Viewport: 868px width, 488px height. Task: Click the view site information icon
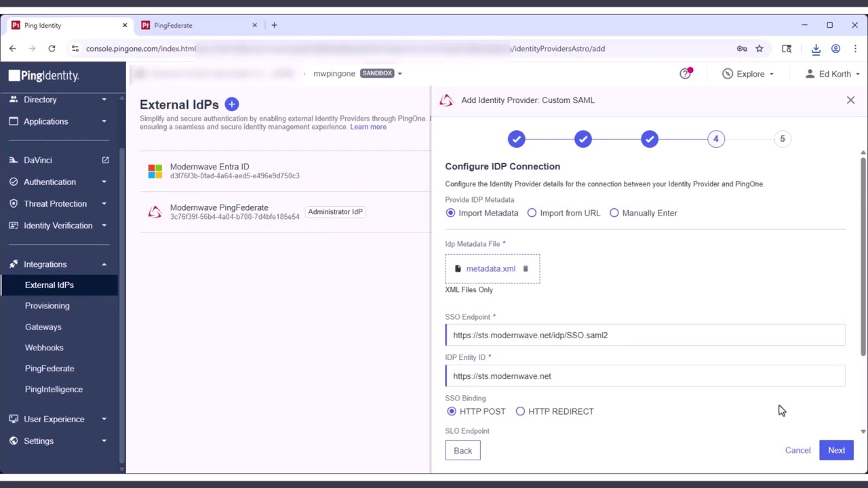(74, 49)
